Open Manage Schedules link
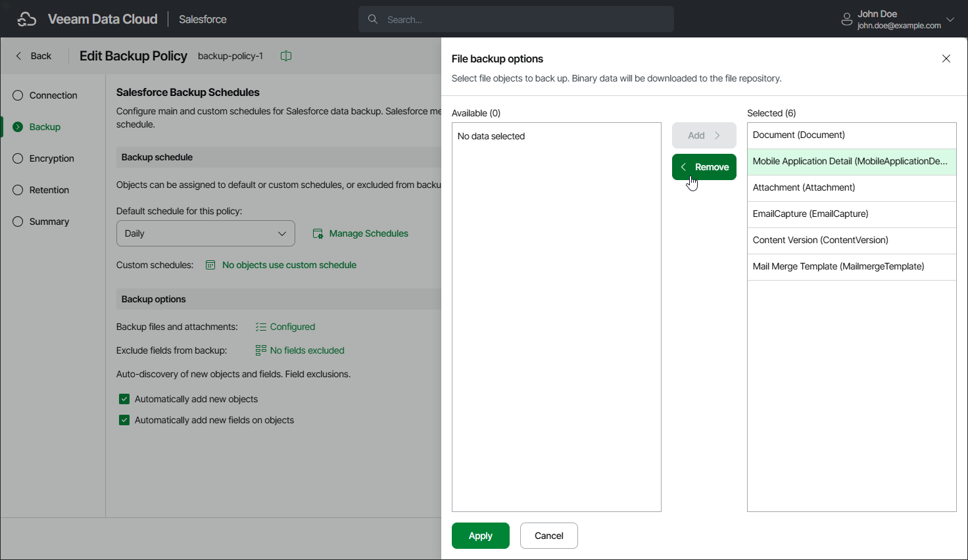Screen dimensions: 968x560 [369, 233]
